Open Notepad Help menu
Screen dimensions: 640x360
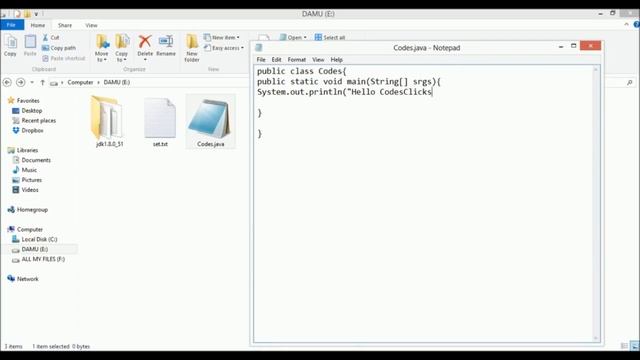click(x=337, y=60)
